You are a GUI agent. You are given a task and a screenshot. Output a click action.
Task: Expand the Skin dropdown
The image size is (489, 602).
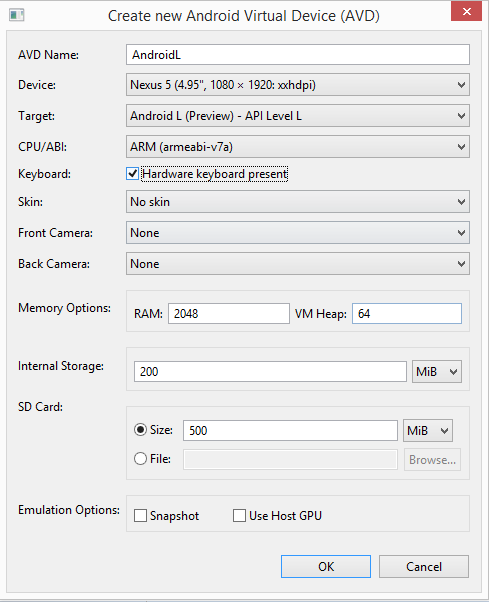click(297, 202)
